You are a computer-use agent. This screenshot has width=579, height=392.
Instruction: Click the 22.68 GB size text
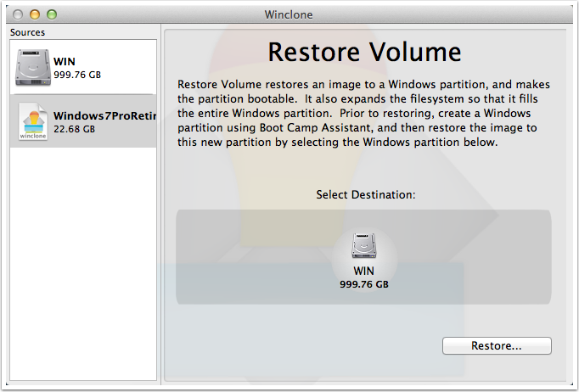(74, 129)
